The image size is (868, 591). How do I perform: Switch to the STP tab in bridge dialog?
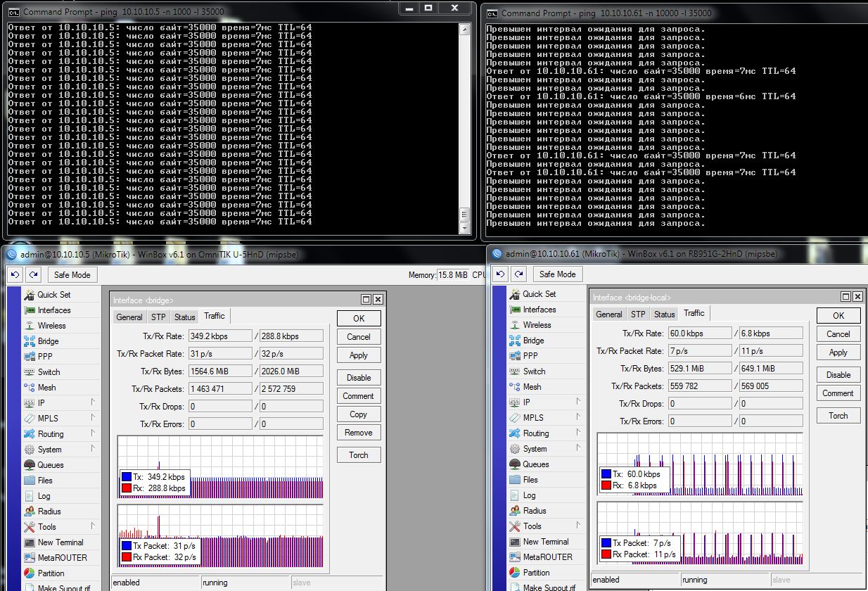tap(158, 317)
